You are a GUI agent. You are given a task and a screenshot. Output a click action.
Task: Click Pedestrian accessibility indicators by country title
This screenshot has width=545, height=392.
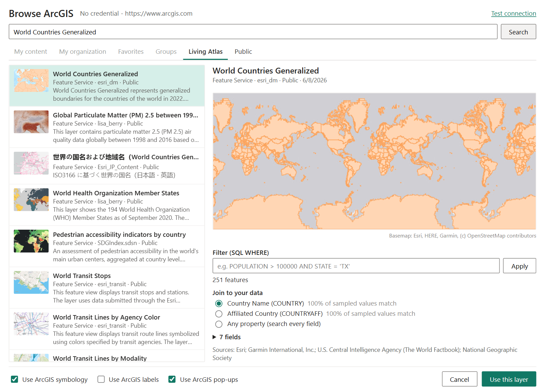pos(119,234)
